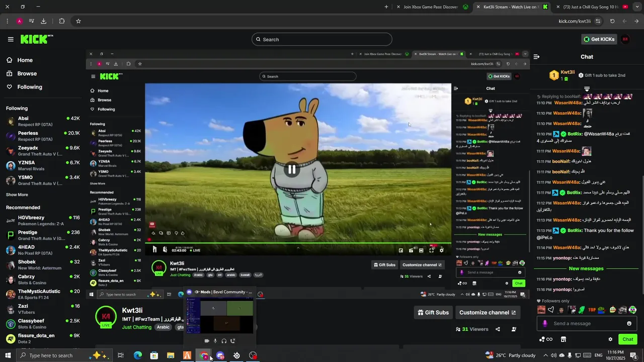
Task: Click the KICKs balance infinity icon
Action: [546, 339]
